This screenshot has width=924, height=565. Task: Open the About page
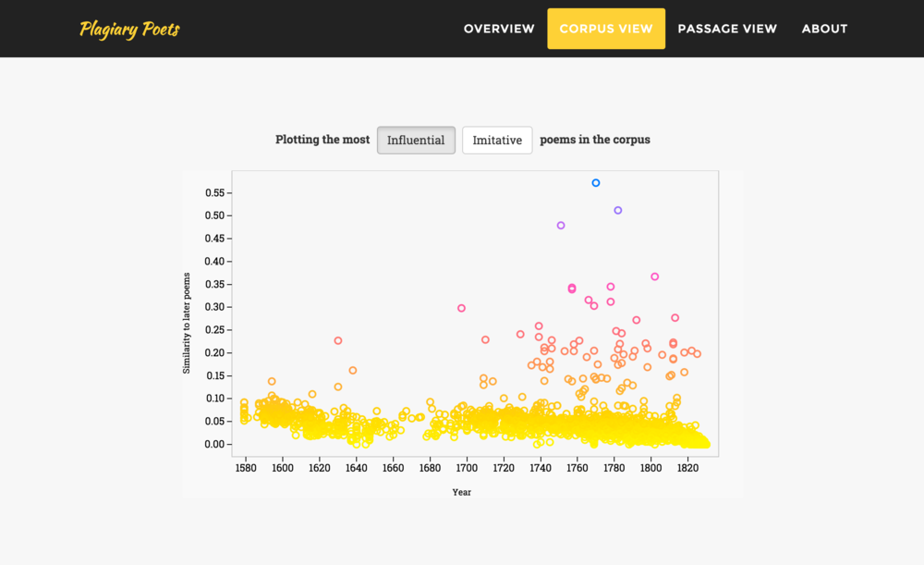point(824,29)
